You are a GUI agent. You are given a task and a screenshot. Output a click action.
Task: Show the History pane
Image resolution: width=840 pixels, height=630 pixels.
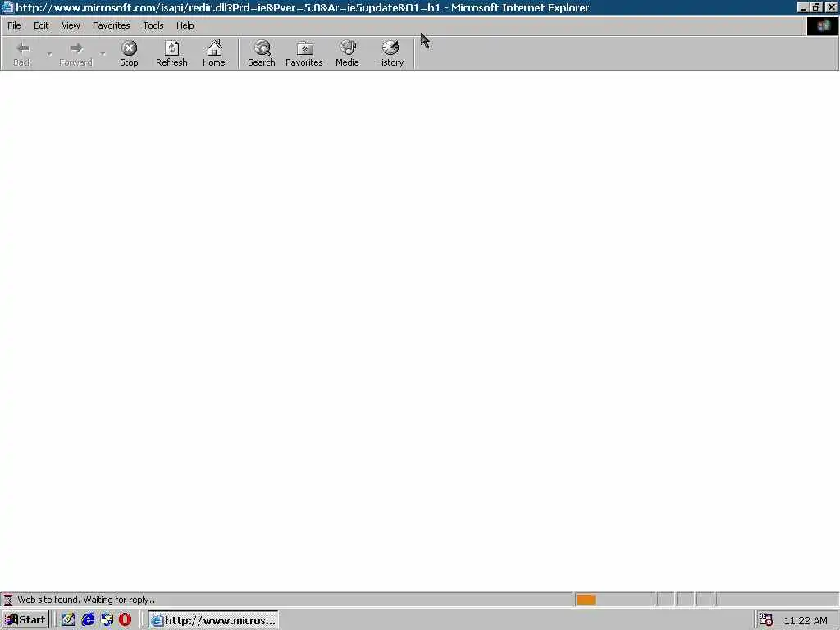tap(390, 53)
